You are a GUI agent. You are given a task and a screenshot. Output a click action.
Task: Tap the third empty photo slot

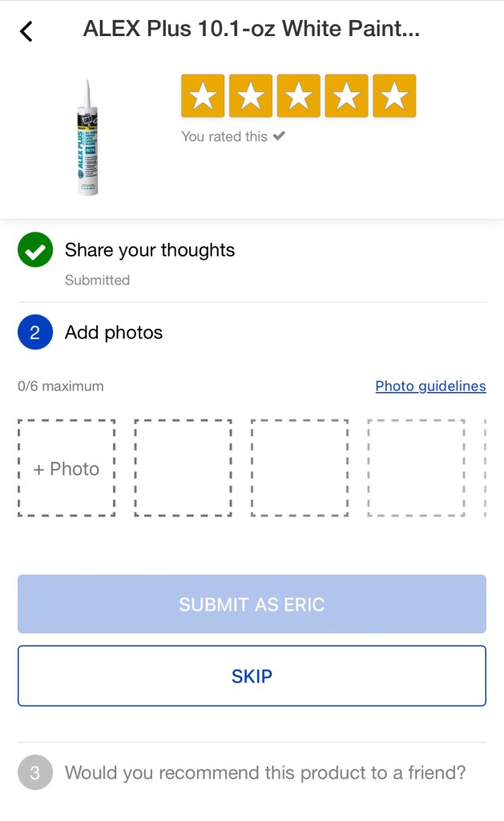300,468
